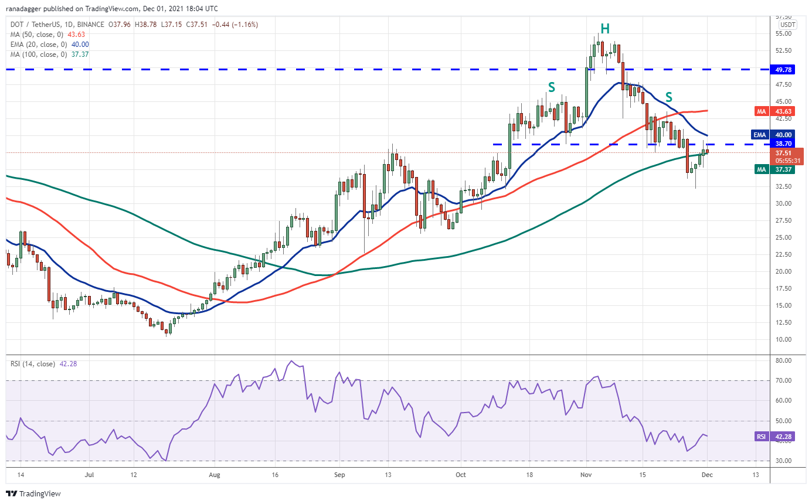The image size is (812, 504).
Task: Select the 'H' head pattern label
Action: (x=604, y=28)
